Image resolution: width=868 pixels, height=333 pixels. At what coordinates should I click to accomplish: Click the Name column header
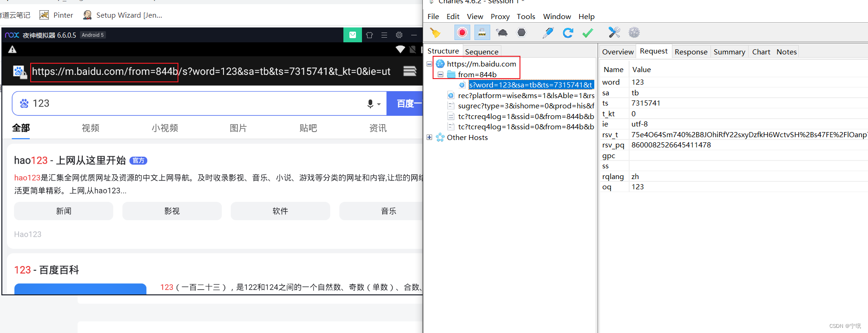[613, 69]
